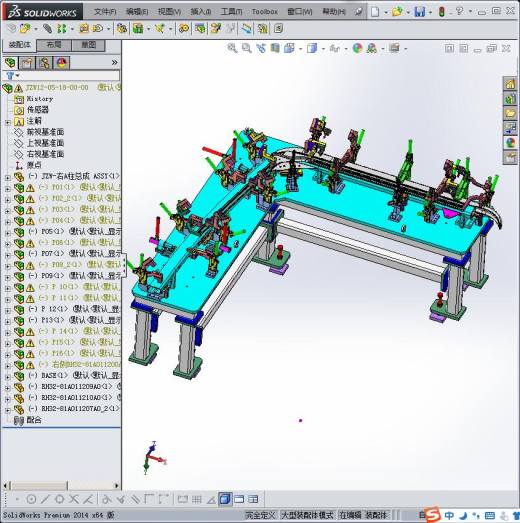Click the Save disk icon
520x523 pixels.
419,12
